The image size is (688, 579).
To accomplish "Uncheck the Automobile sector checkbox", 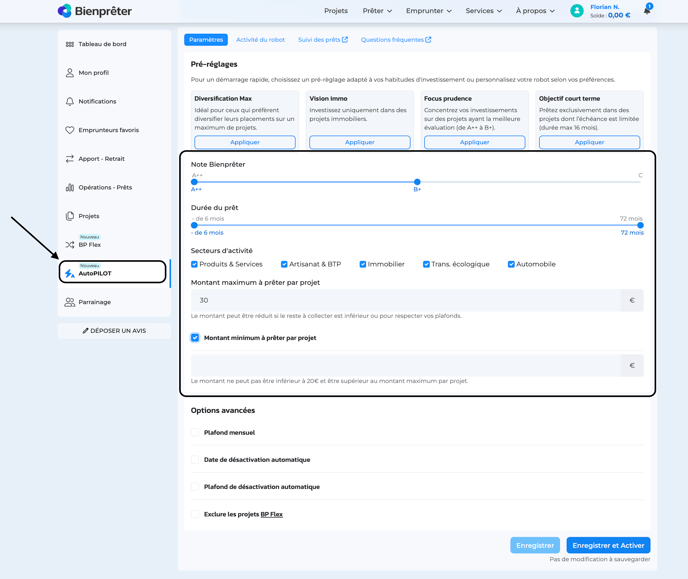I will [511, 264].
